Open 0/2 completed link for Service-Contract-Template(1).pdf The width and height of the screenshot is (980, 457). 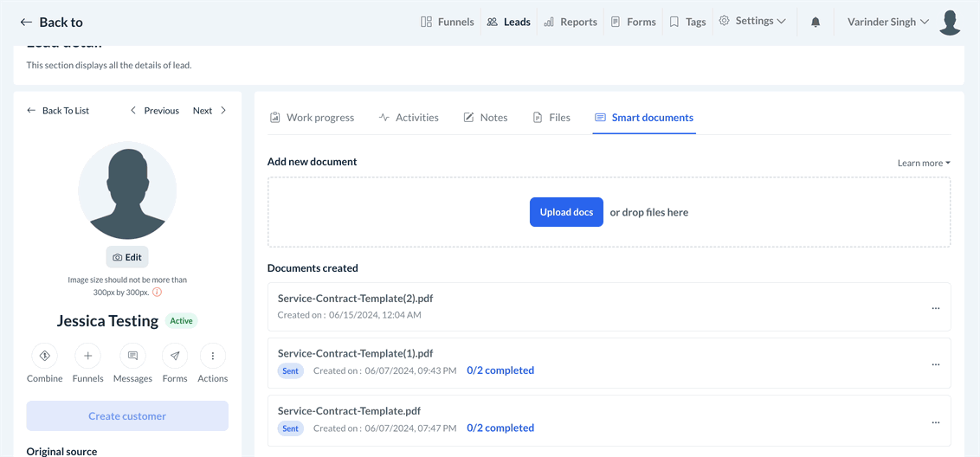[500, 370]
